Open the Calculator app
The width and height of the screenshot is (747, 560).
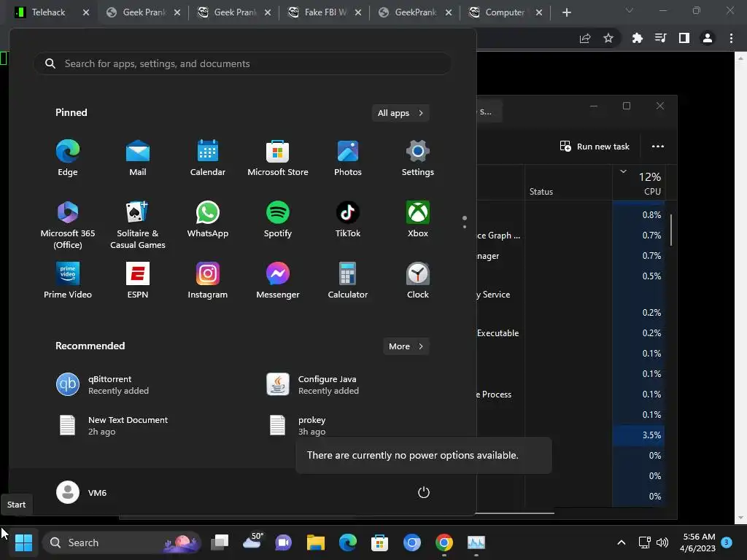(348, 281)
